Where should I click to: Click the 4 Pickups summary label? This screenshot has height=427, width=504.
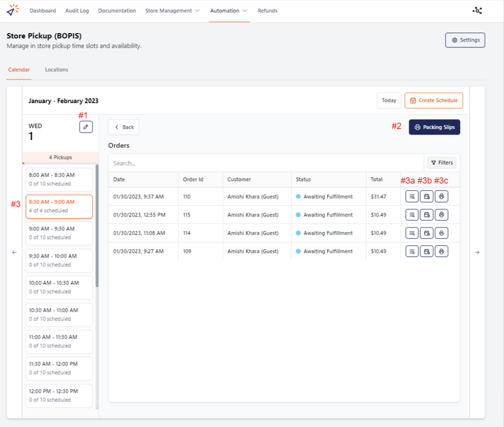coord(61,157)
